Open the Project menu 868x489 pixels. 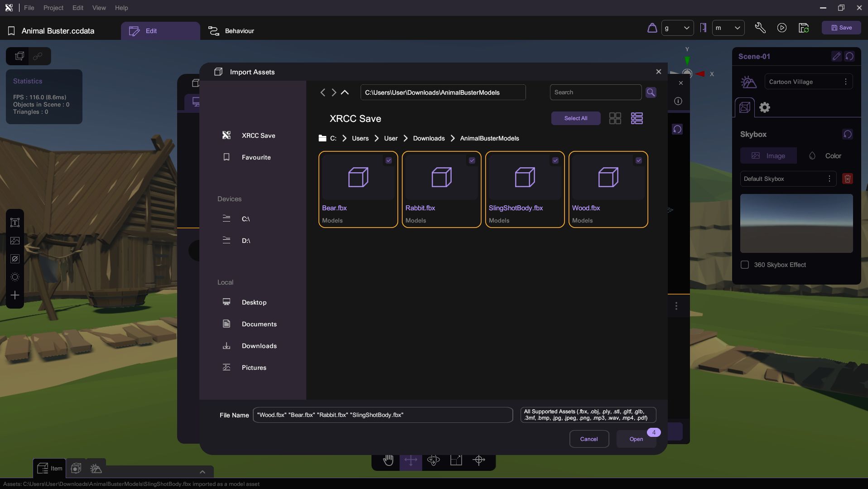(x=53, y=8)
